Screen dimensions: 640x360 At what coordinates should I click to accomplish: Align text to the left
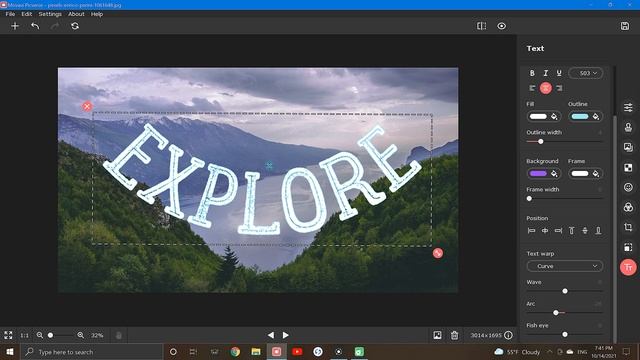tap(532, 88)
